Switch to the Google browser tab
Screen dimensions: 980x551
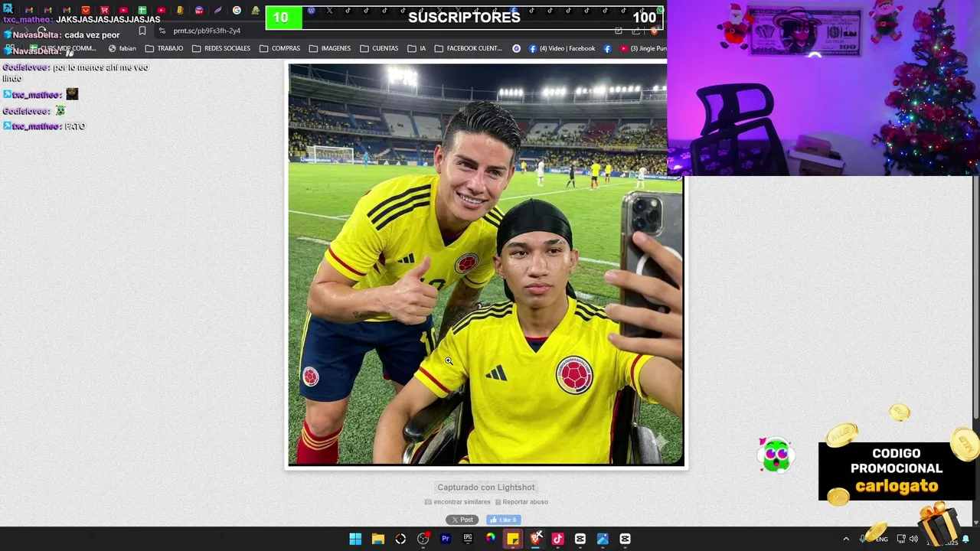pyautogui.click(x=237, y=11)
